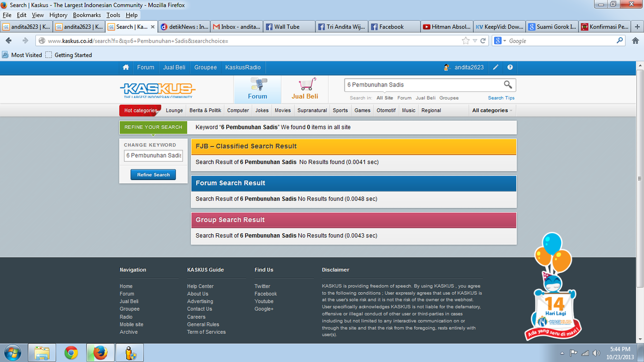Click the network signal icon in system tray
The height and width of the screenshot is (362, 644).
tap(585, 353)
